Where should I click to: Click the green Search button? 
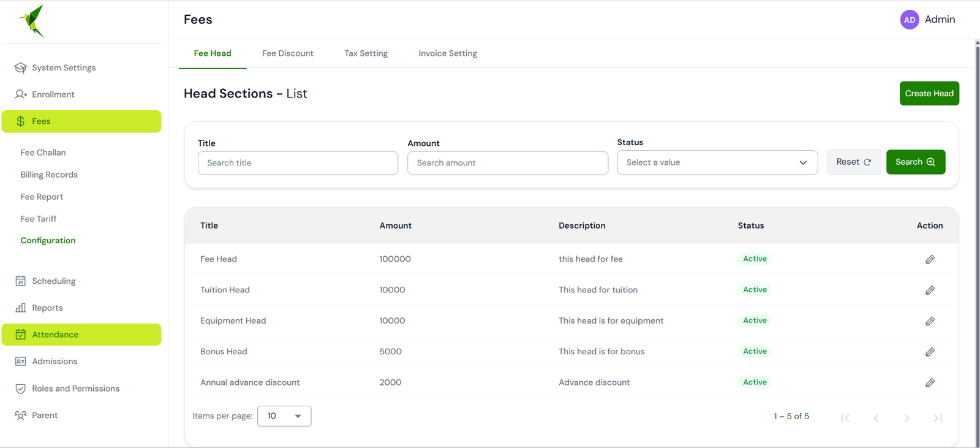[916, 162]
